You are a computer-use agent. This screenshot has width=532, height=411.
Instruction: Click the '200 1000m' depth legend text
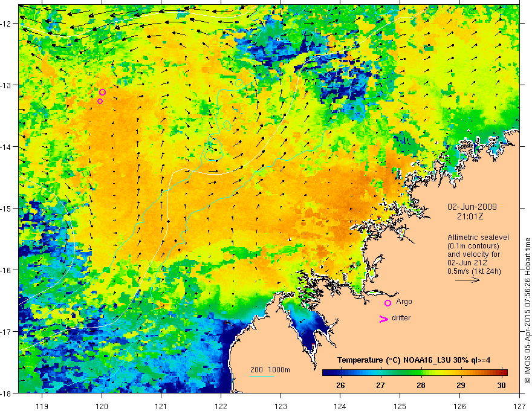pyautogui.click(x=270, y=370)
